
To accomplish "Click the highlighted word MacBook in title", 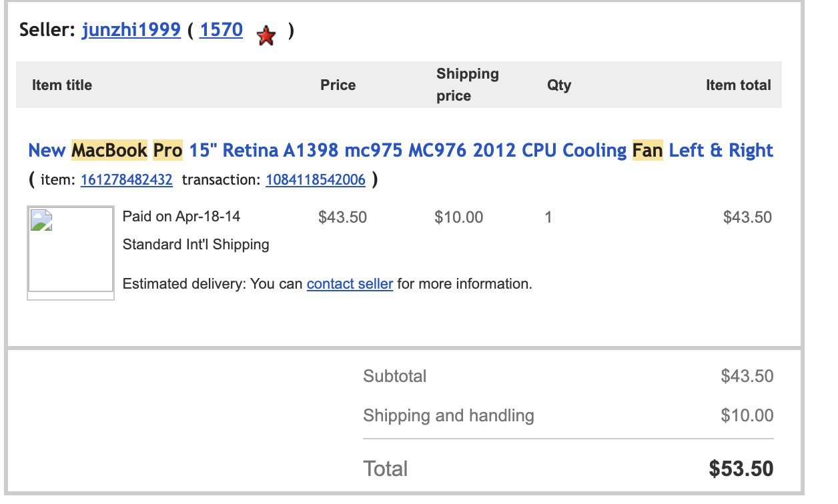I will (x=109, y=150).
